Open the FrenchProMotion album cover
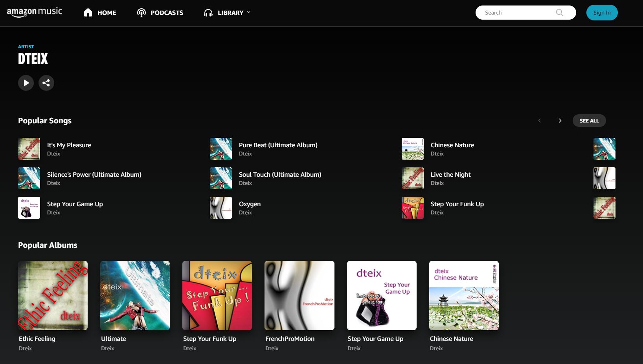Viewport: 643px width, 364px height. click(x=299, y=295)
